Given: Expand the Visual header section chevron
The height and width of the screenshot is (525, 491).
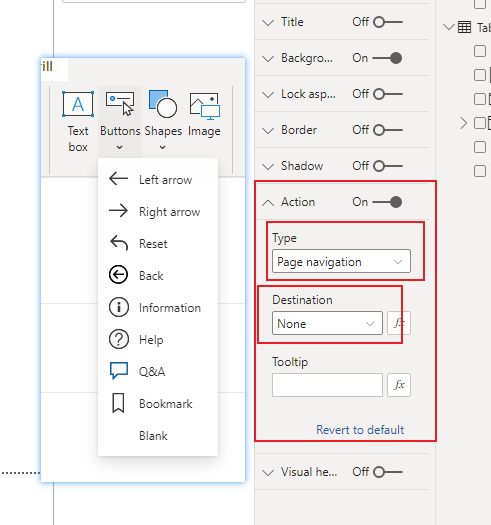Looking at the screenshot, I should pos(268,473).
